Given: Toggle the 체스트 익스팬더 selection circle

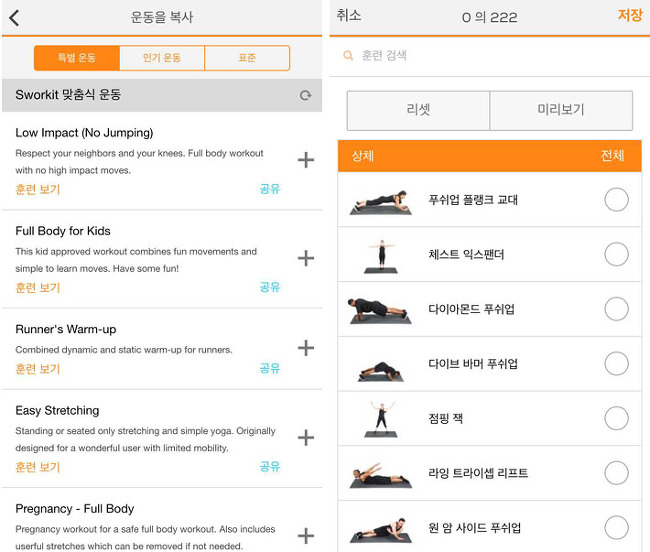Looking at the screenshot, I should (616, 255).
